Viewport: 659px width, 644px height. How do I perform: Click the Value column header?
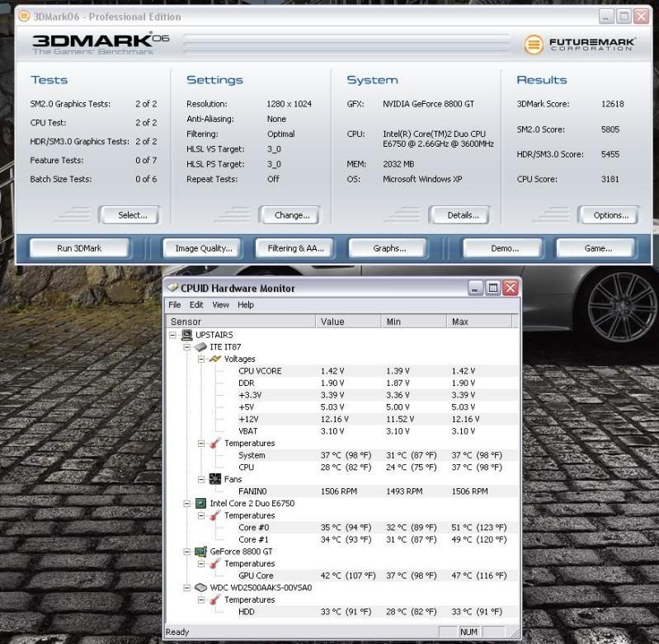coord(348,322)
